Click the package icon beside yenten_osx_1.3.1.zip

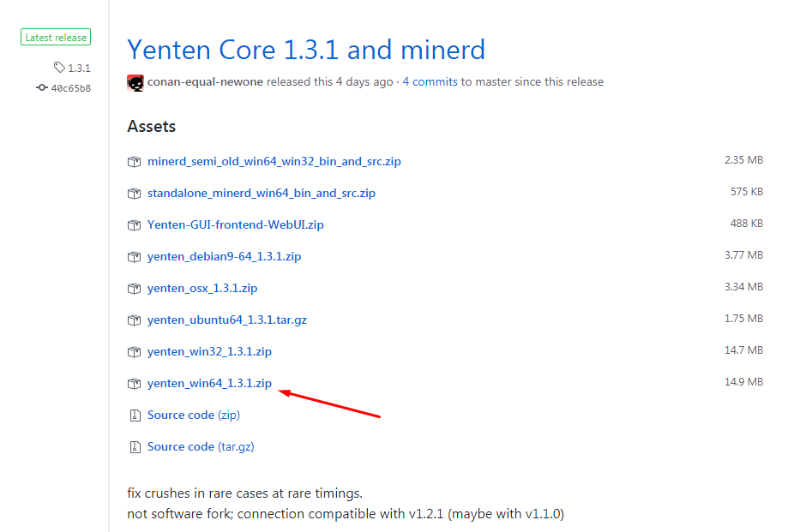(134, 288)
